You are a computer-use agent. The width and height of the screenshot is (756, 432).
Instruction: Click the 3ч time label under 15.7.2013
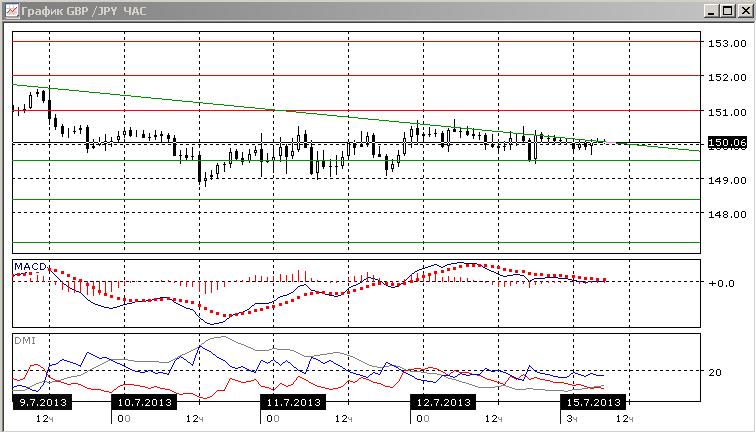click(x=572, y=418)
